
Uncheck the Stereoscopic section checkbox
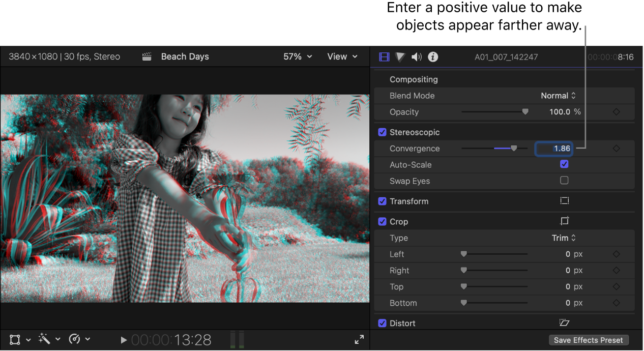[382, 132]
